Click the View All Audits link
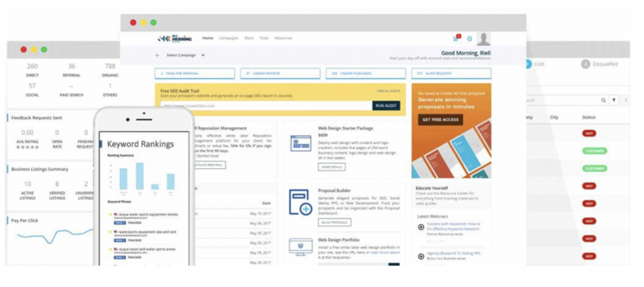 389,91
